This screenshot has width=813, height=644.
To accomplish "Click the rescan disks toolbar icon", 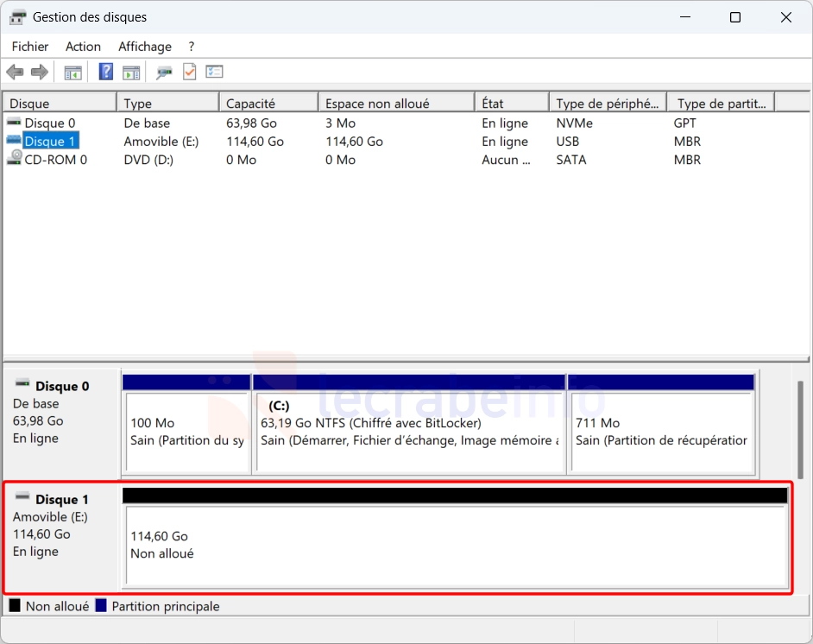I will pos(164,73).
